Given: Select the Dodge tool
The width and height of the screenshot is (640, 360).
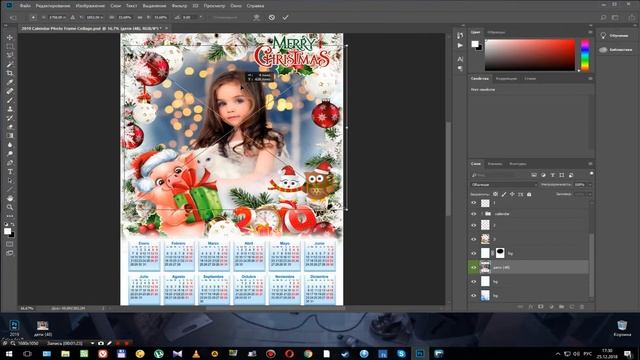Looking at the screenshot, I should [10, 154].
